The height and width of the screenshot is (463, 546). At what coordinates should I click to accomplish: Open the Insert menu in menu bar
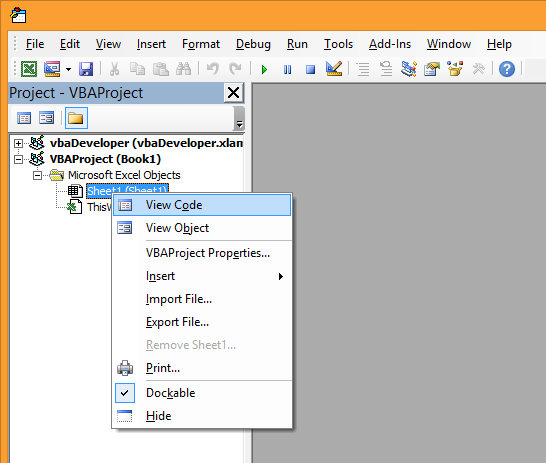click(x=151, y=44)
